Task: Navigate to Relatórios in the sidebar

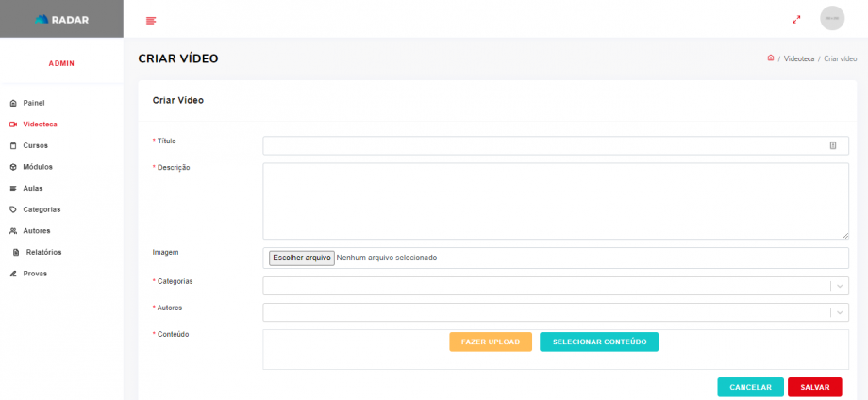Action: click(x=43, y=252)
